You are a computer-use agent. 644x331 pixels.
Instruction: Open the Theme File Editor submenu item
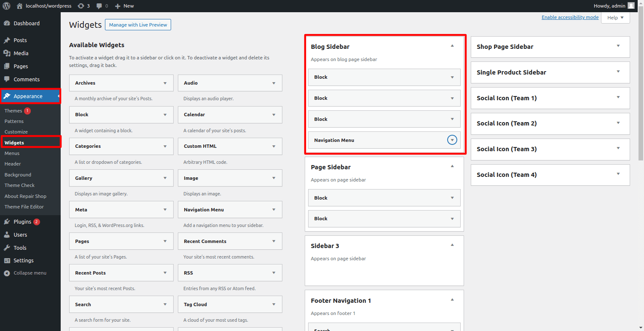click(x=24, y=207)
